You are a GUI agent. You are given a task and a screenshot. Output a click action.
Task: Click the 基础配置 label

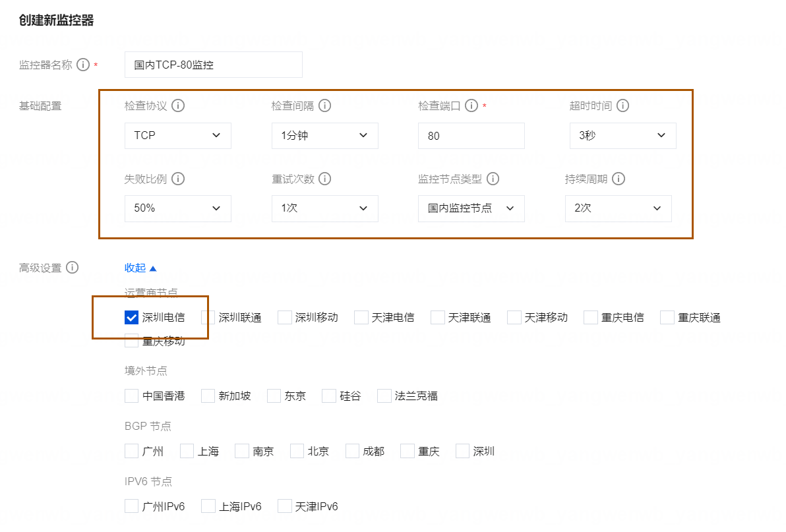click(x=40, y=105)
